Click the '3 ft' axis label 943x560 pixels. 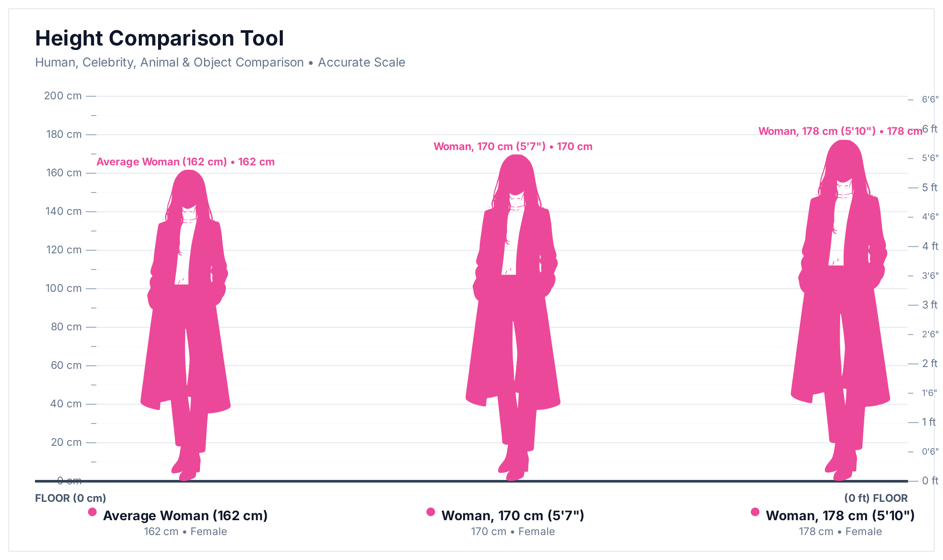[x=930, y=305]
